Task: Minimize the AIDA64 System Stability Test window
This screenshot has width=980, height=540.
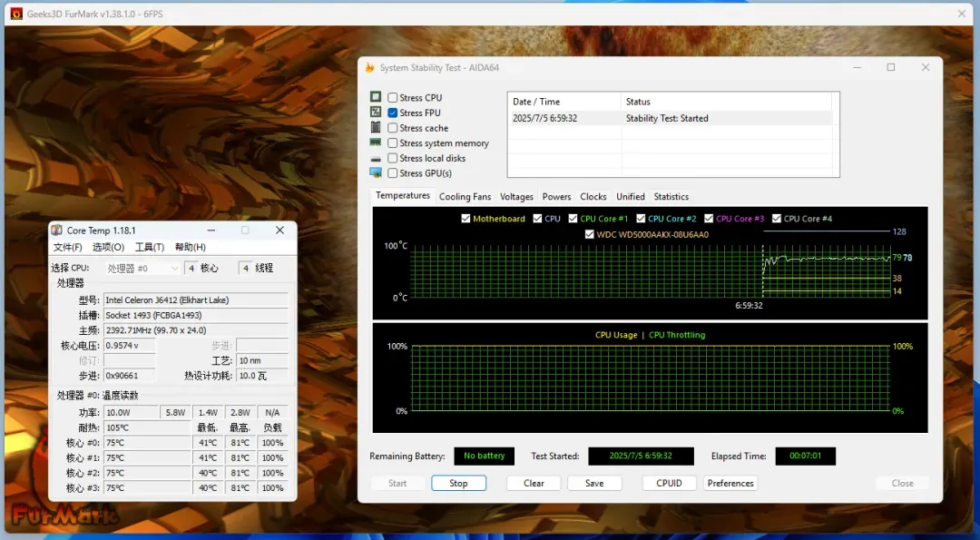Action: point(857,67)
